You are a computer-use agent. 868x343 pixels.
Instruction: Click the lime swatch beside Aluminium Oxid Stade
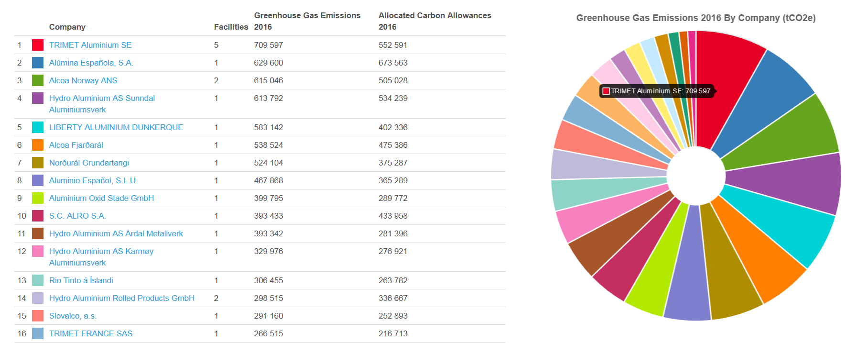pos(38,198)
